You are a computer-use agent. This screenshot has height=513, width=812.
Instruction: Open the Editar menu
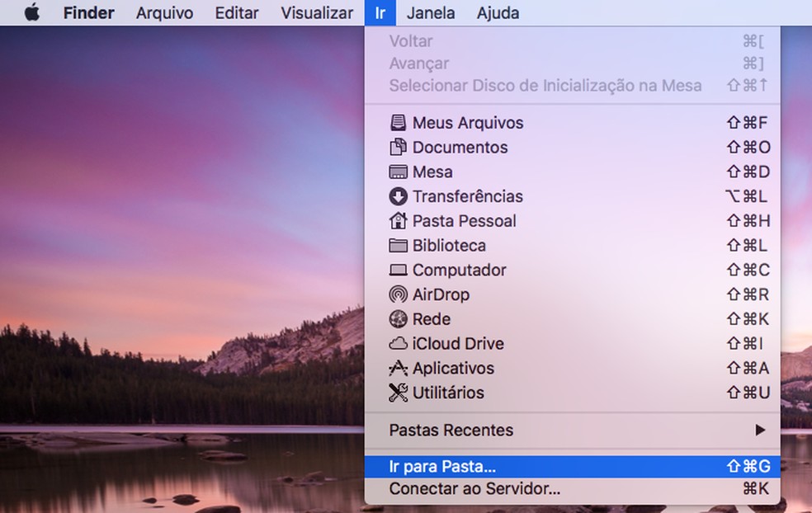click(x=237, y=12)
